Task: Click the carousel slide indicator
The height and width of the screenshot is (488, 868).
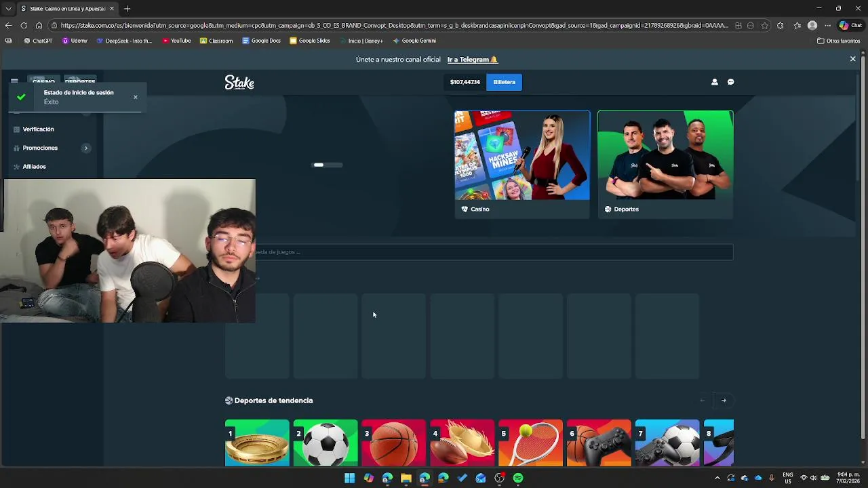Action: coord(328,165)
